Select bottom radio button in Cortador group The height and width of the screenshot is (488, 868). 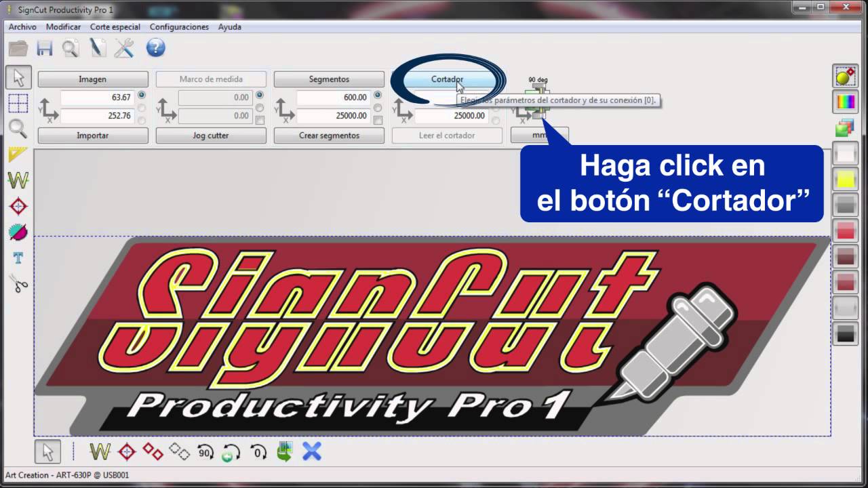(x=496, y=121)
